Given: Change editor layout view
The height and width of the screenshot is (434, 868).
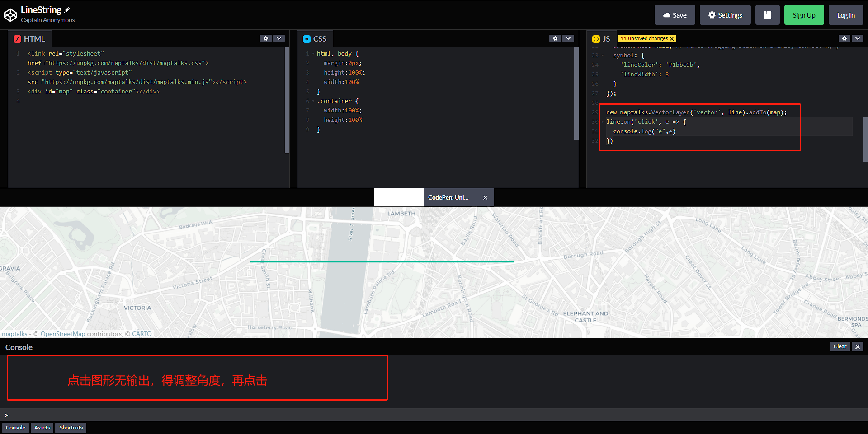Looking at the screenshot, I should click(x=768, y=15).
